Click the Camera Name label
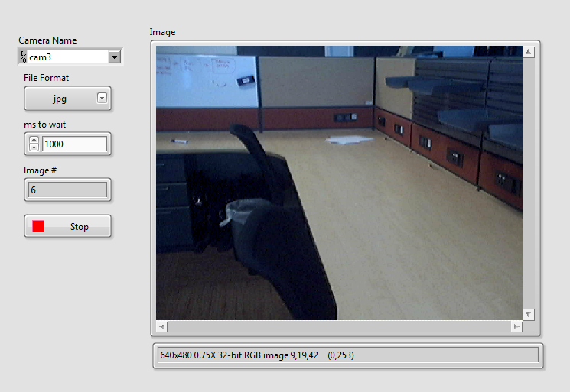The width and height of the screenshot is (570, 392). click(47, 40)
